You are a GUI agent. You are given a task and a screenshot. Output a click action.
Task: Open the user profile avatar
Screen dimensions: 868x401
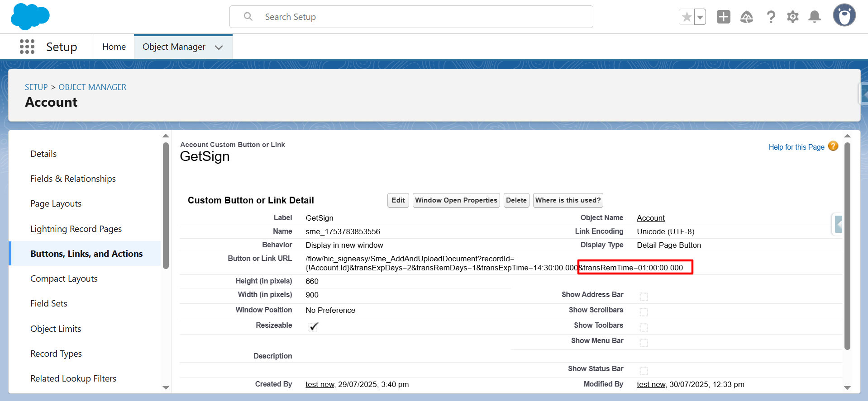pos(844,15)
